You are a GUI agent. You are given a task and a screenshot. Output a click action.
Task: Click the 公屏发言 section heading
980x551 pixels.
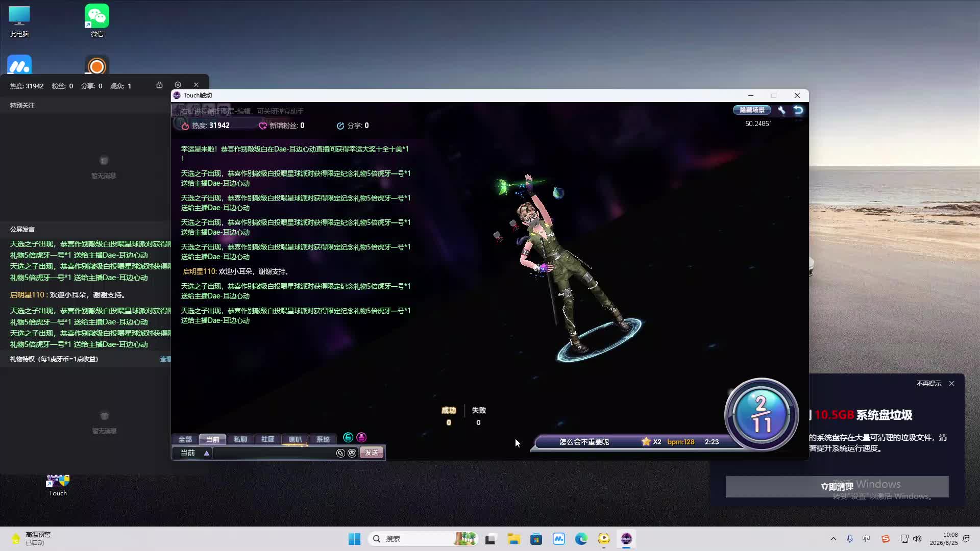click(22, 230)
